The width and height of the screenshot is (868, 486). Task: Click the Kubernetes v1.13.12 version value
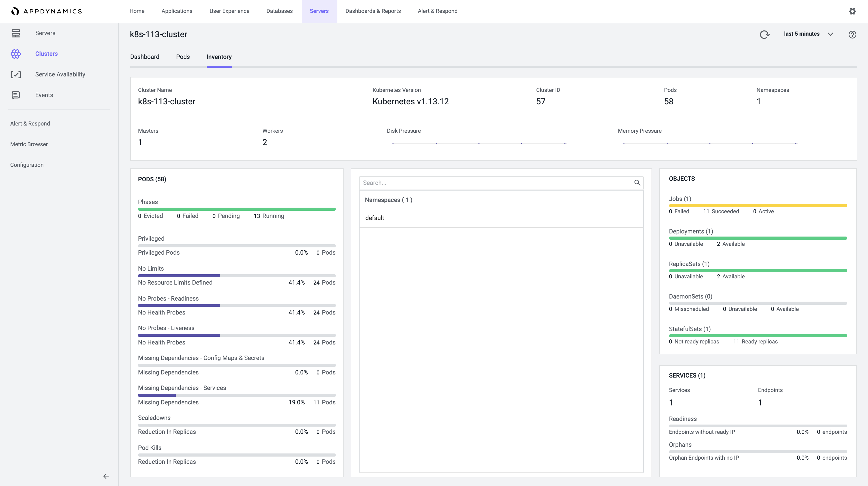(410, 101)
